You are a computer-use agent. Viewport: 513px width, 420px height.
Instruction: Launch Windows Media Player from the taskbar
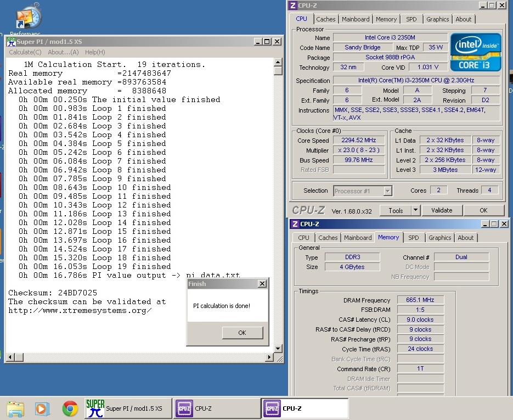click(x=43, y=409)
